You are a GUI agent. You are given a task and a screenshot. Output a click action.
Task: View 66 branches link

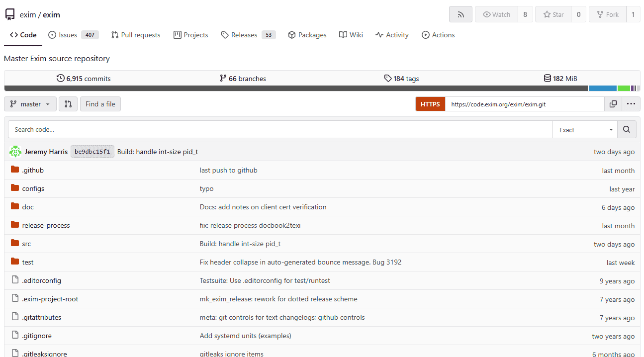[x=243, y=79]
